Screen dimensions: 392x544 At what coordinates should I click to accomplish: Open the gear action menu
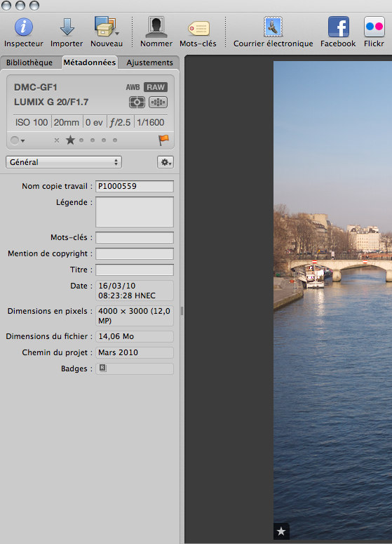165,162
